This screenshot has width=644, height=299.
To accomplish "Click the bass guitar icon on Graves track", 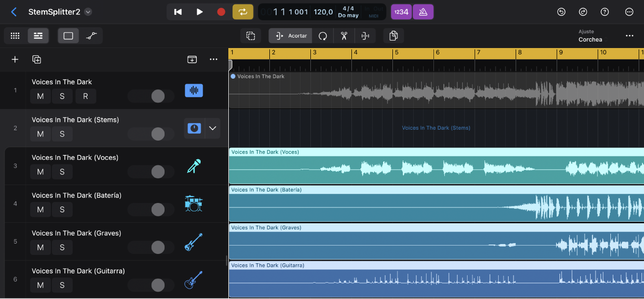I will tap(194, 241).
